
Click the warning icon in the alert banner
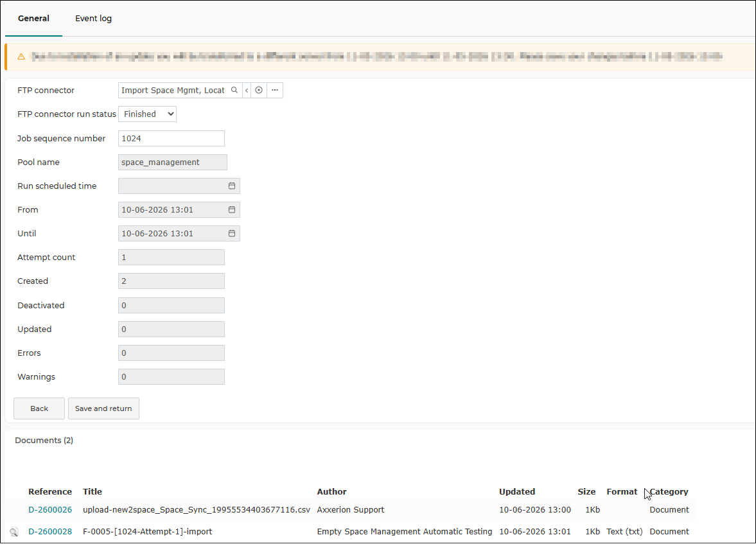pos(21,57)
